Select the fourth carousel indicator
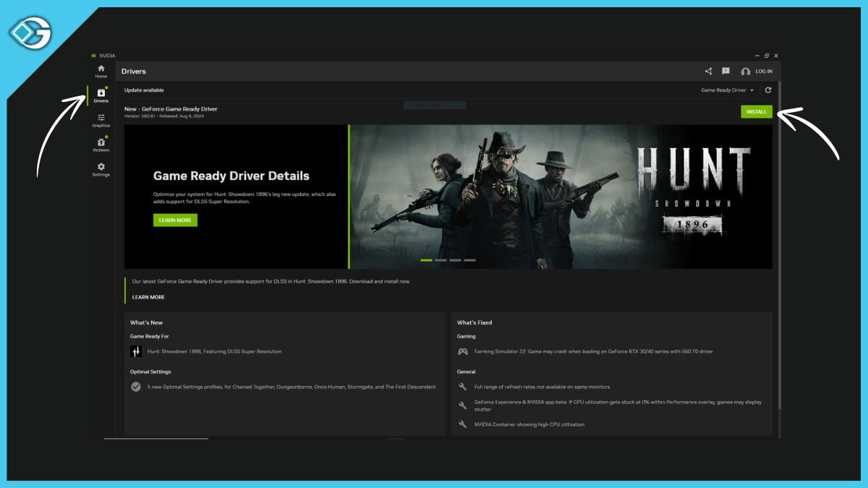 click(x=469, y=260)
